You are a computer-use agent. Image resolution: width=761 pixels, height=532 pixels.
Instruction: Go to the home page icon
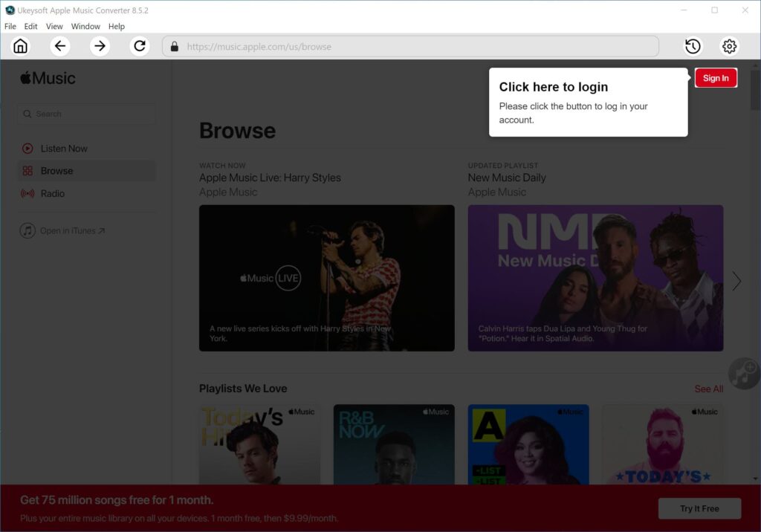pos(20,46)
